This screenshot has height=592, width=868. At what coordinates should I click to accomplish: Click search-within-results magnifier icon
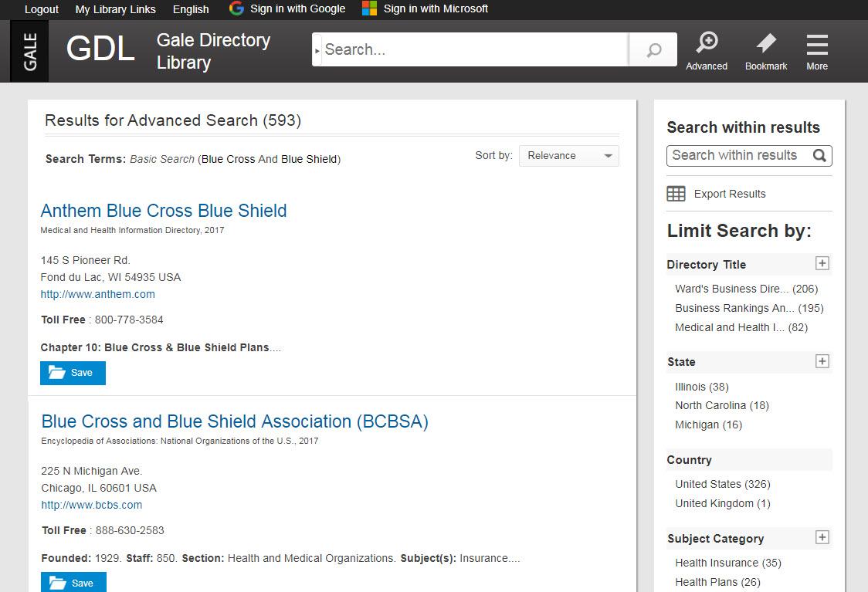(819, 155)
